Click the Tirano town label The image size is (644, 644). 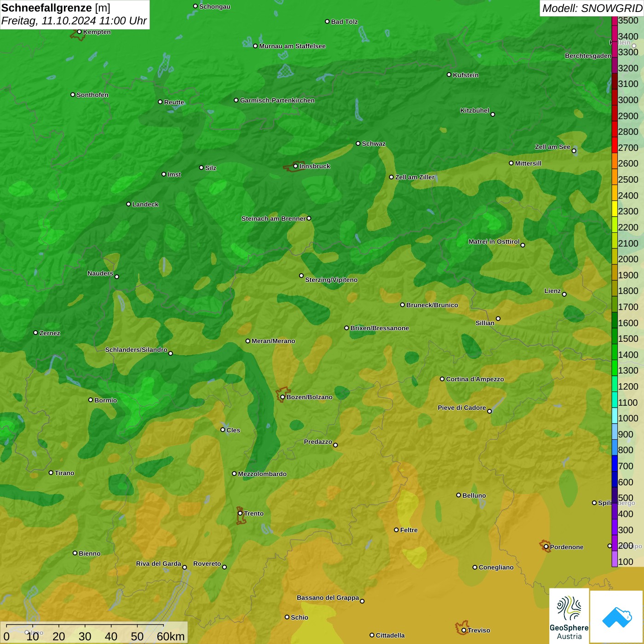coord(64,473)
